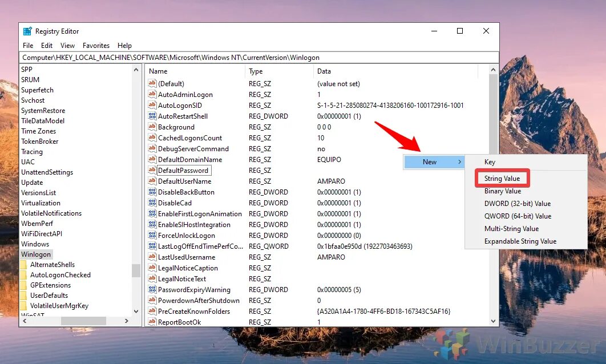Click the QWORD icon beside LastLogOffEndTimePerfCo...
This screenshot has height=364, width=606.
click(152, 246)
